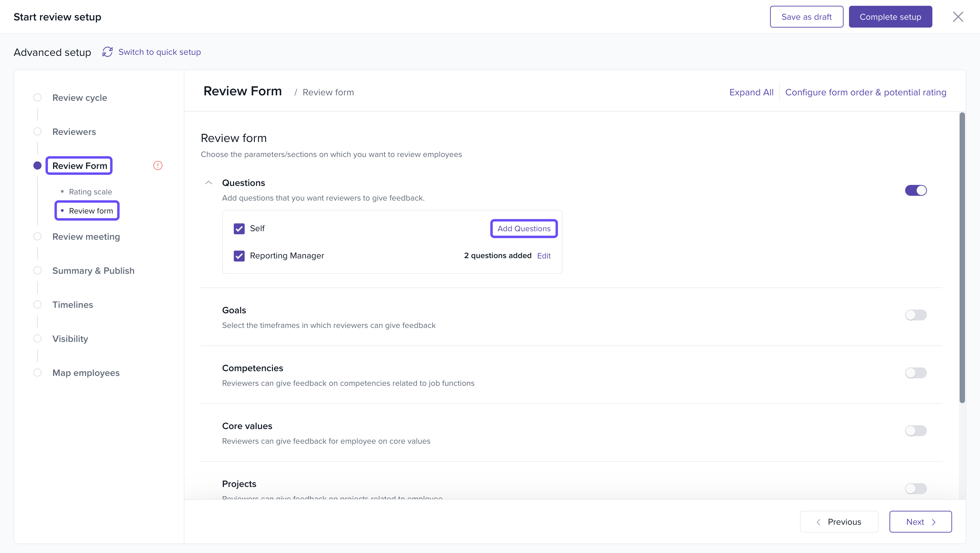The image size is (980, 553).
Task: Click Expand All sections link
Action: (751, 92)
